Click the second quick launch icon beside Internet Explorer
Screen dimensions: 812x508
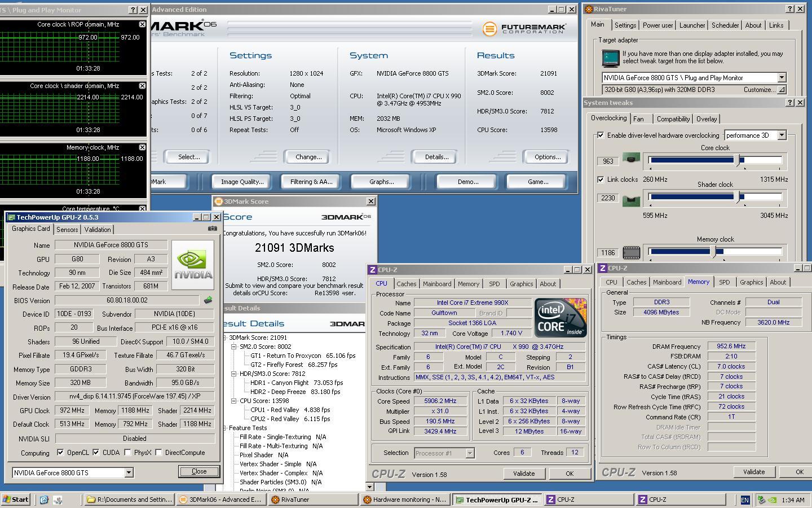58,500
